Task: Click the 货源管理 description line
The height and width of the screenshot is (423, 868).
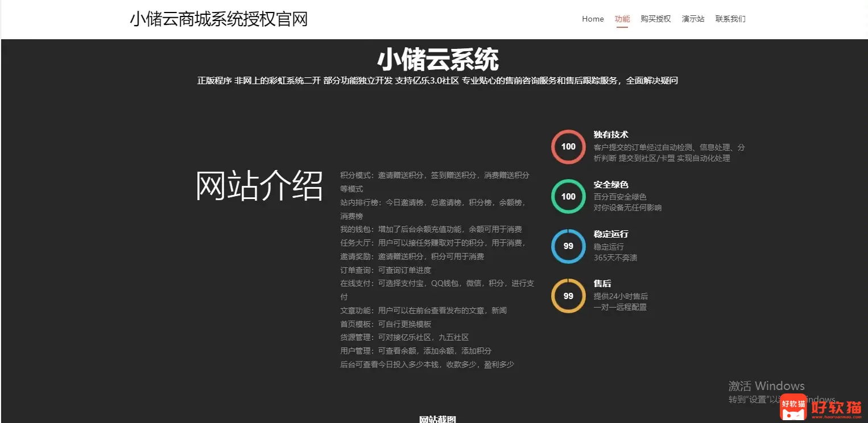Action: [404, 337]
